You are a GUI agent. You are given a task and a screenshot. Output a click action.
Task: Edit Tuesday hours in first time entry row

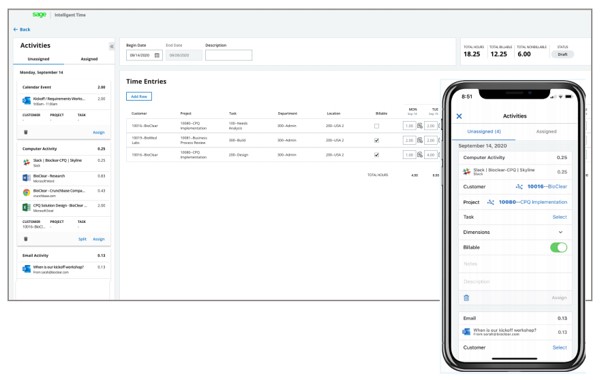click(x=431, y=126)
